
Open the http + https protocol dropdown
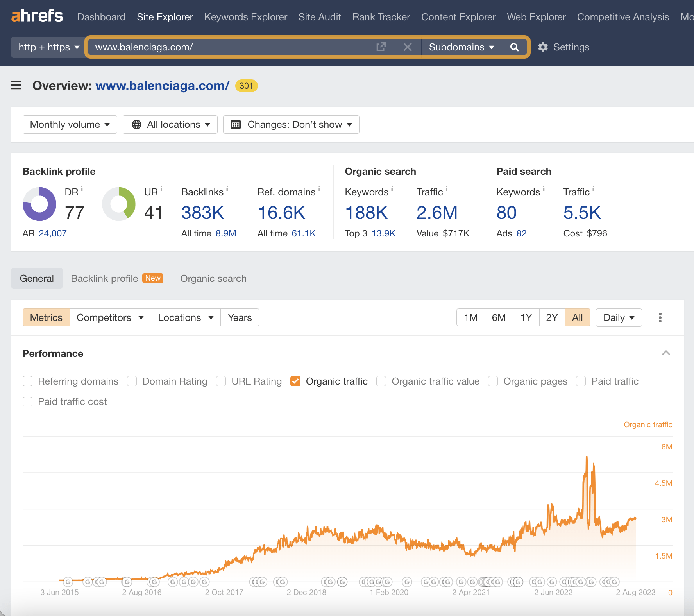pos(47,47)
